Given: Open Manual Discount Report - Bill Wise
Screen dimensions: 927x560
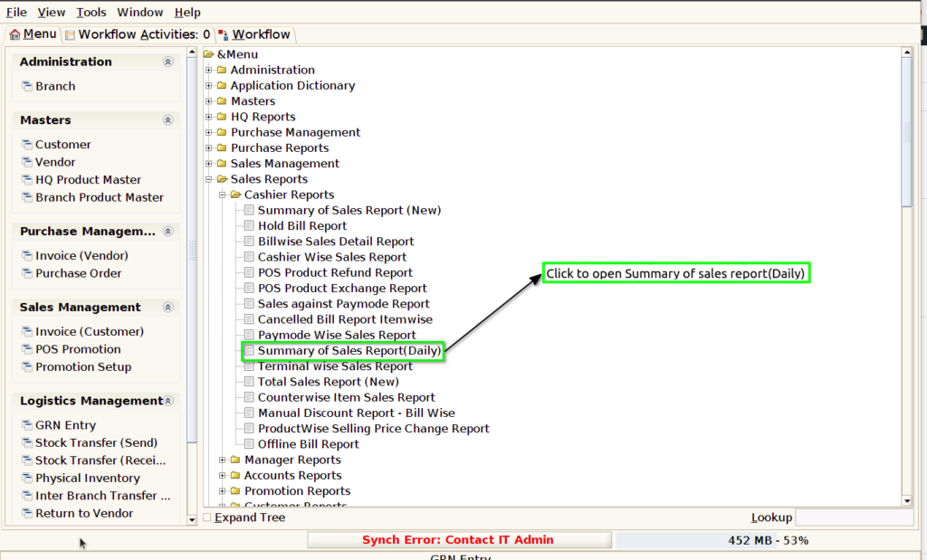Looking at the screenshot, I should click(x=357, y=413).
